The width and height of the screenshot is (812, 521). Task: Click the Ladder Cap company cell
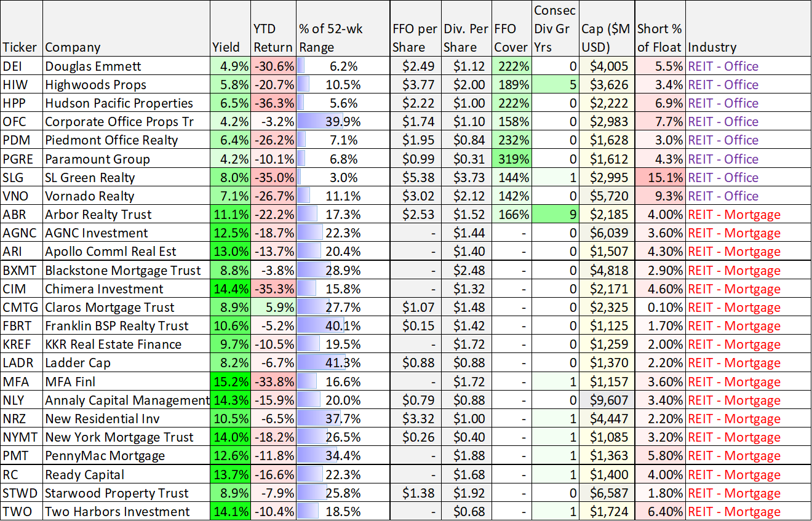(126, 363)
